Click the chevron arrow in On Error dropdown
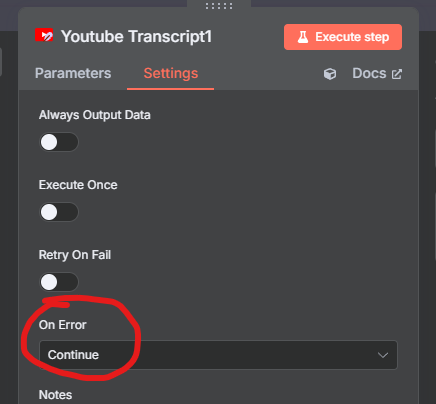The image size is (436, 404). 383,355
